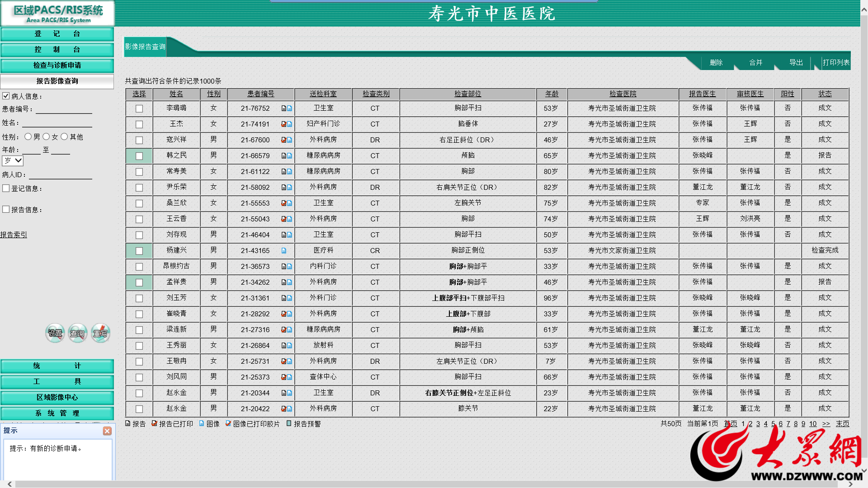Screen dimensions: 868x488
Task: Expand the 登记信息 section
Action: click(6, 188)
